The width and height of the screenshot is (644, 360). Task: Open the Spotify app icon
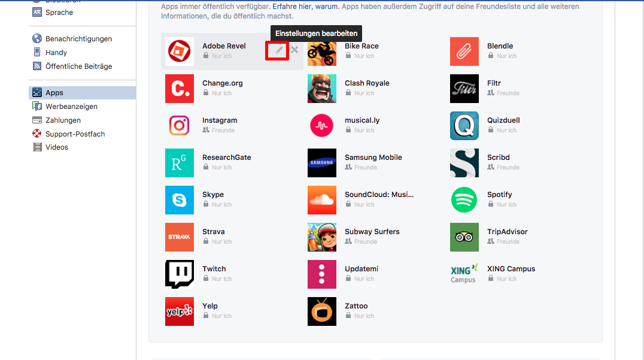click(x=464, y=200)
